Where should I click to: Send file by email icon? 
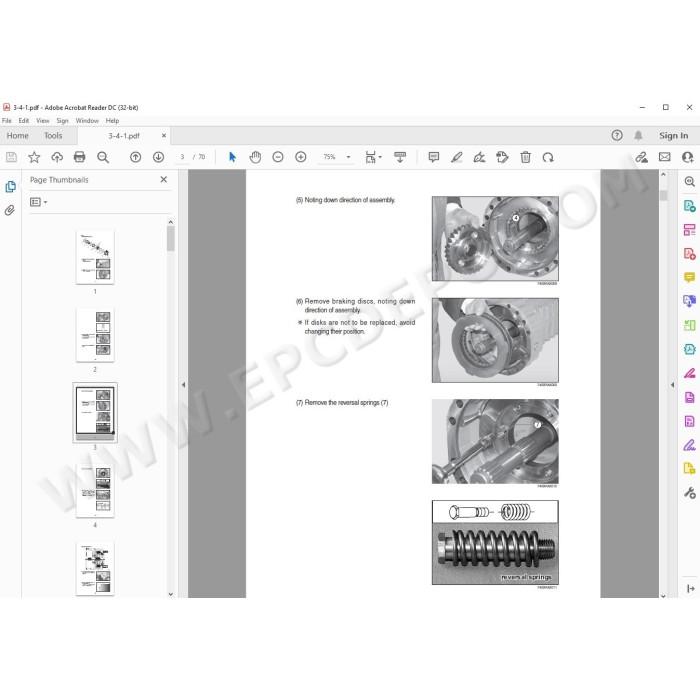pos(665,157)
